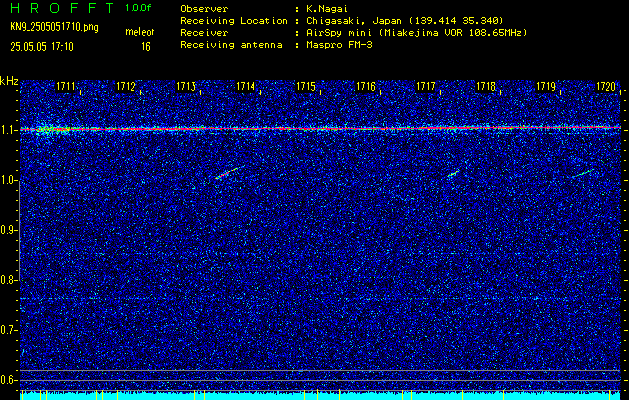Click the meteor count value 16

146,47
